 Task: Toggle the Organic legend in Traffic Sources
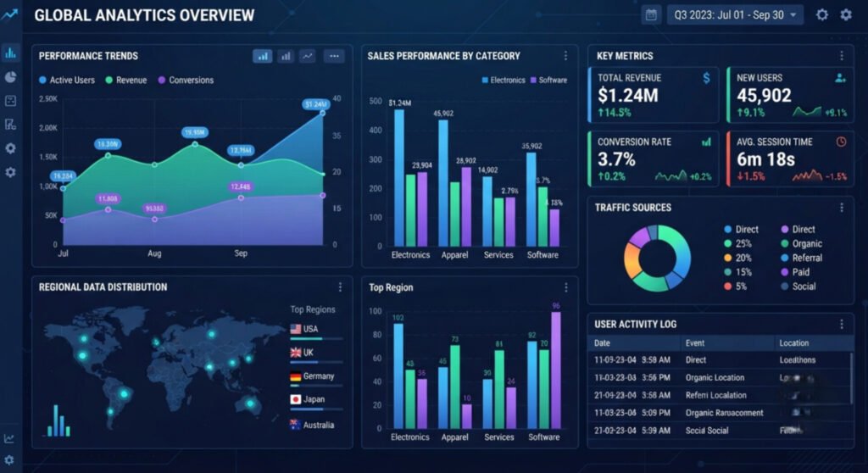click(801, 243)
